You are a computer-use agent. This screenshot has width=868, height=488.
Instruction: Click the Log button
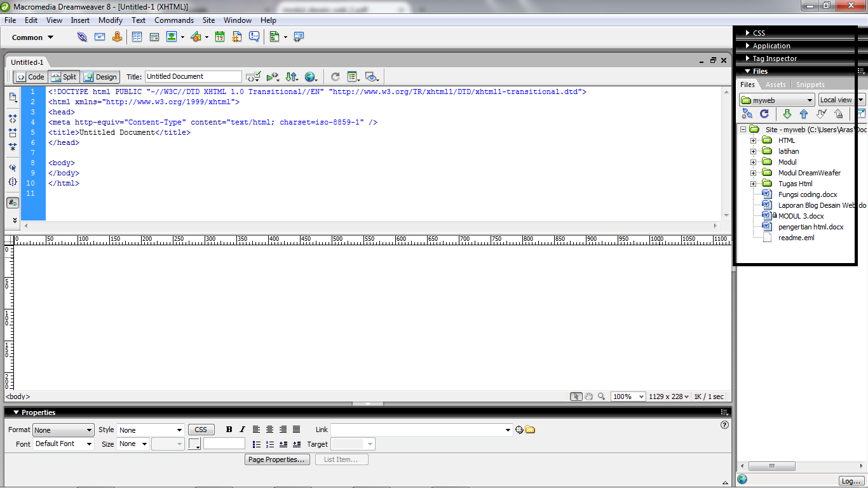850,481
